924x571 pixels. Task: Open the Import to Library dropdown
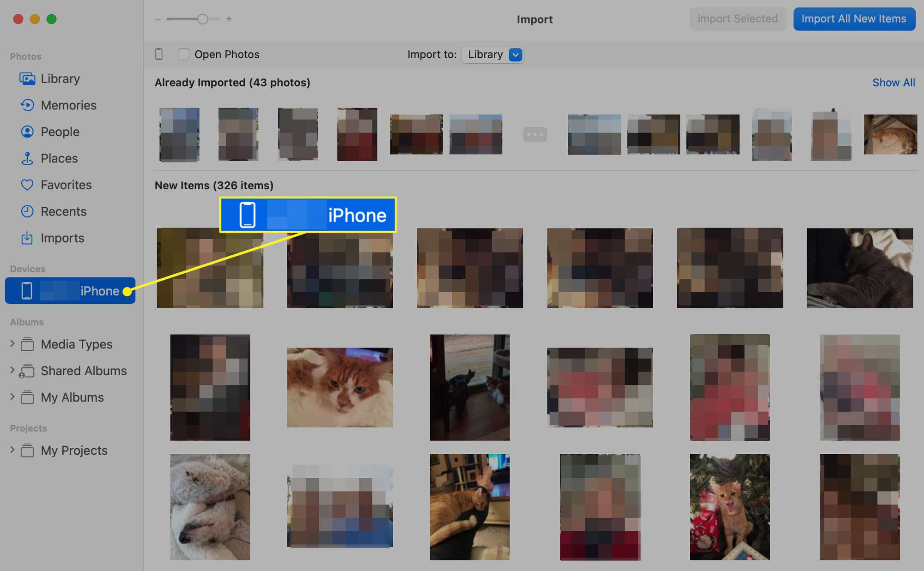(x=517, y=54)
